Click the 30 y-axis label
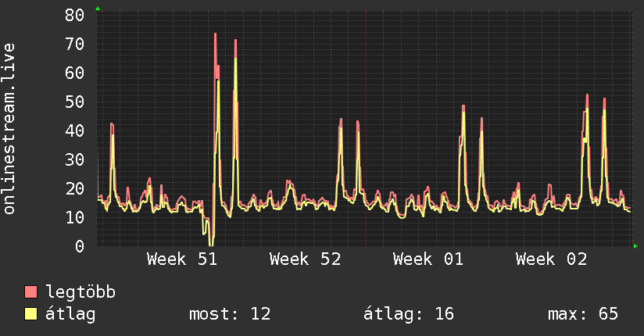This screenshot has height=336, width=644. tap(74, 159)
